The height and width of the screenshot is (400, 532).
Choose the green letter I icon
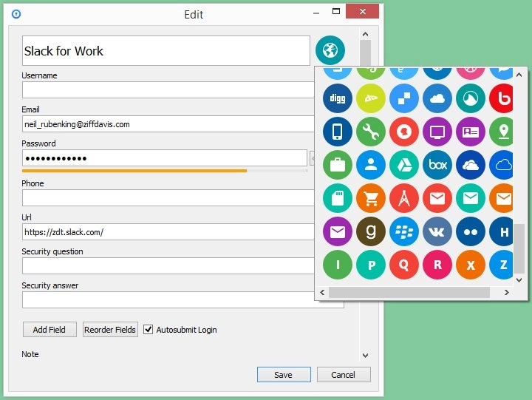click(x=337, y=265)
